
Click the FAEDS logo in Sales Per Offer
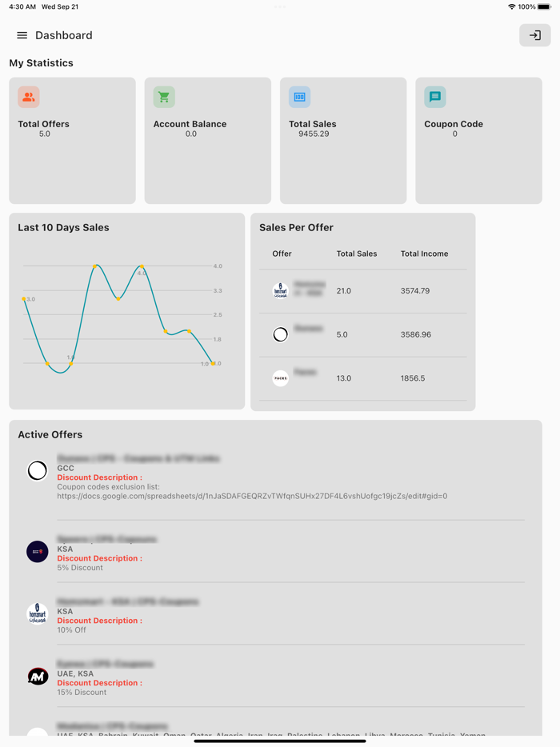[281, 377]
